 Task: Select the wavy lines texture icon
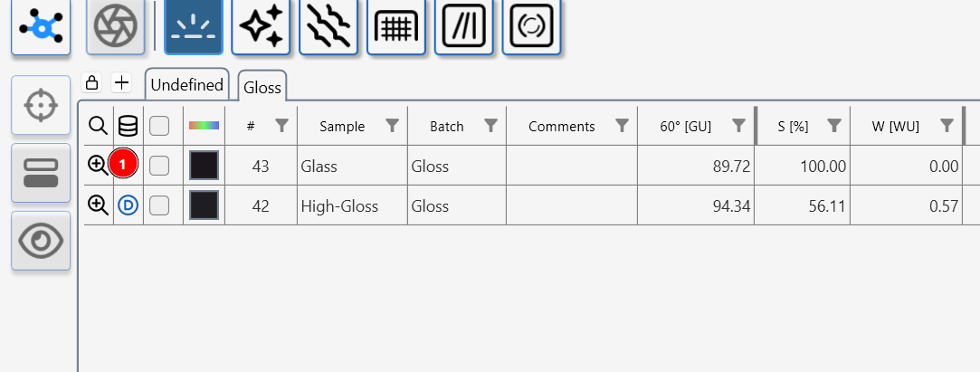(328, 26)
